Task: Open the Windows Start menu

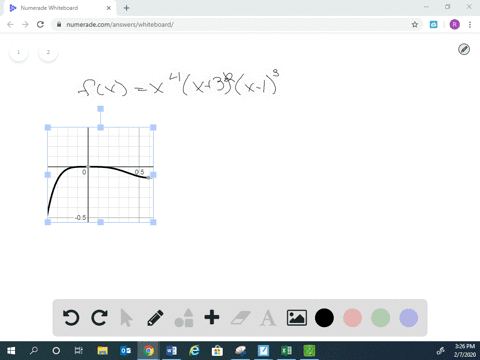Action: (11, 351)
